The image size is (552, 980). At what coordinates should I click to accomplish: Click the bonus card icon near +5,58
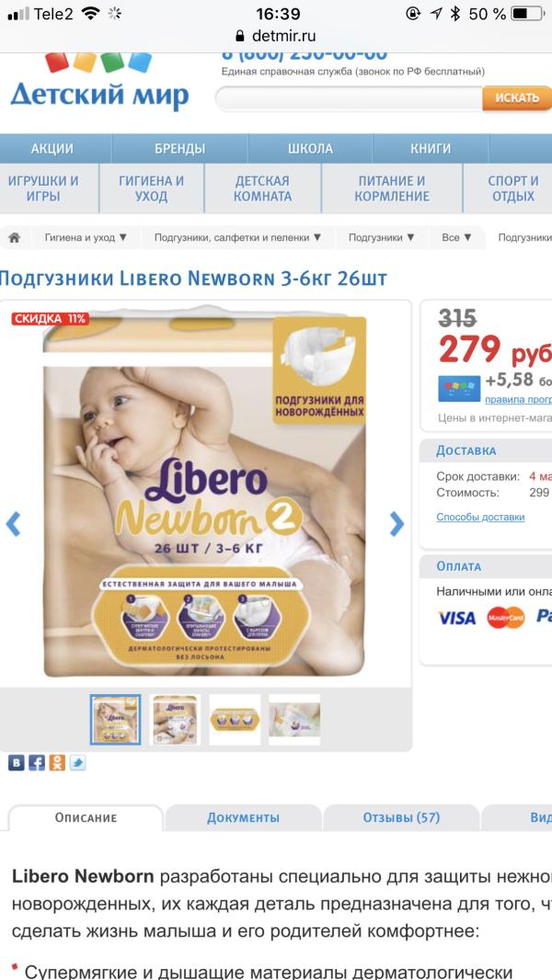click(x=459, y=389)
